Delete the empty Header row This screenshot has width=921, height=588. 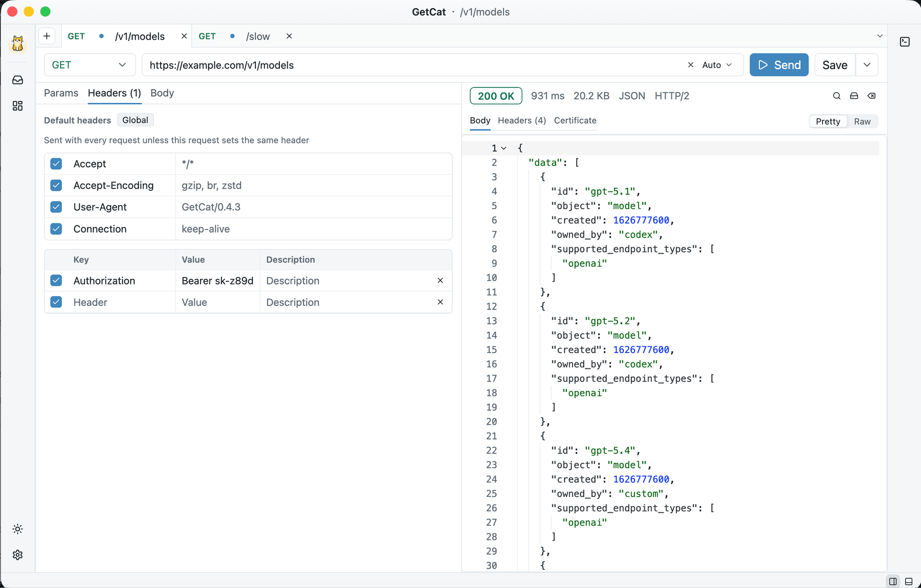click(x=440, y=302)
